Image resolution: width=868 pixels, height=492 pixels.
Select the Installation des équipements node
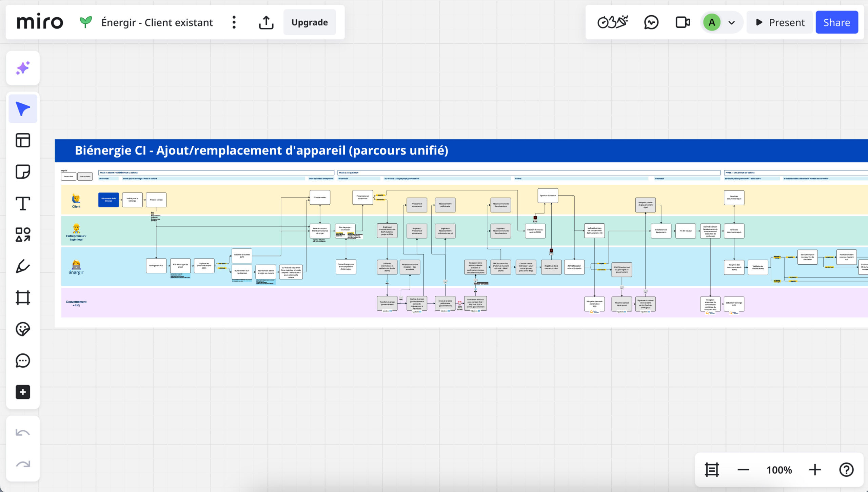tap(661, 231)
